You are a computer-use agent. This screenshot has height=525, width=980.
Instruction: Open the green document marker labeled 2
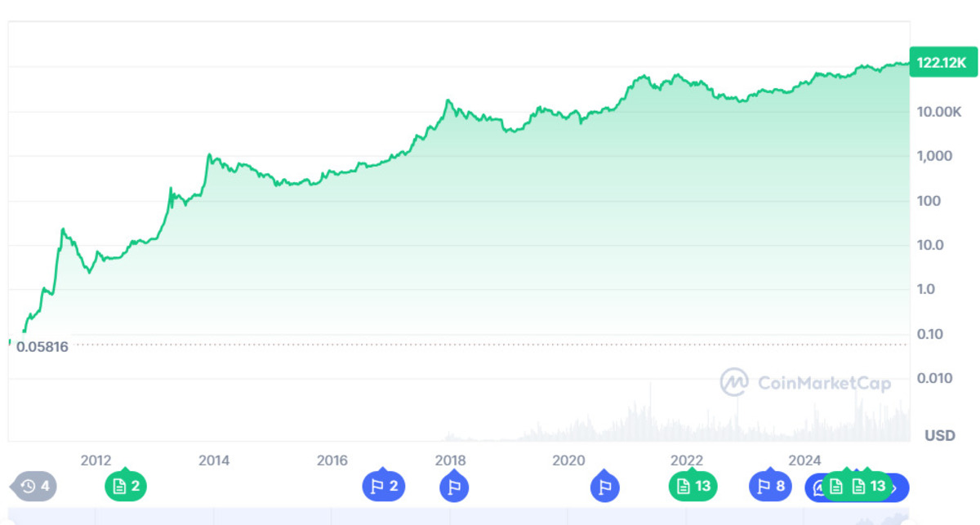[x=125, y=487]
